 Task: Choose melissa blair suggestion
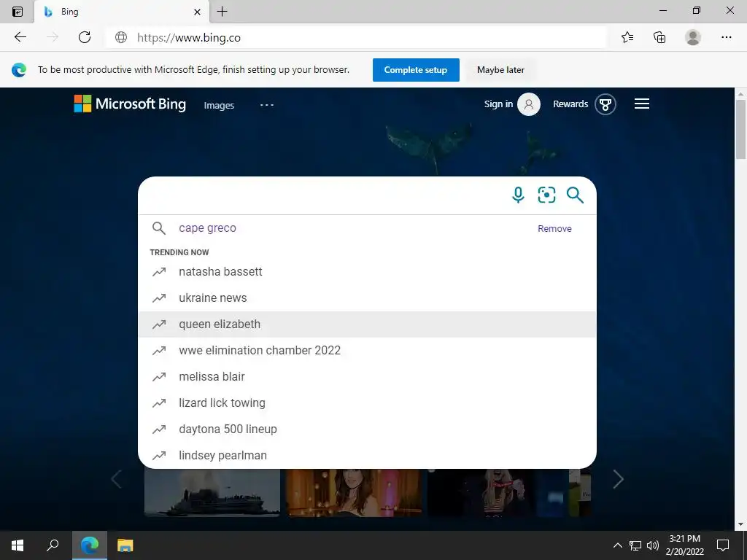point(367,377)
